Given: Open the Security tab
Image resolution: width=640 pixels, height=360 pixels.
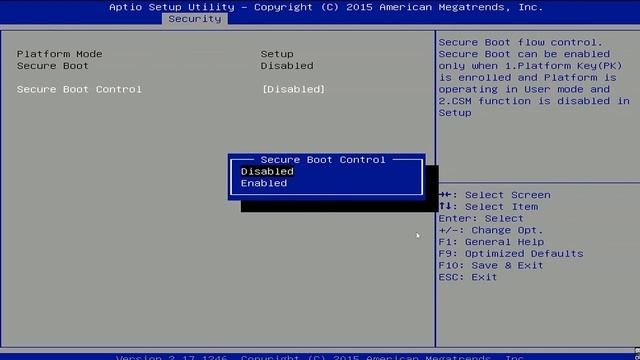Looking at the screenshot, I should click(x=195, y=19).
